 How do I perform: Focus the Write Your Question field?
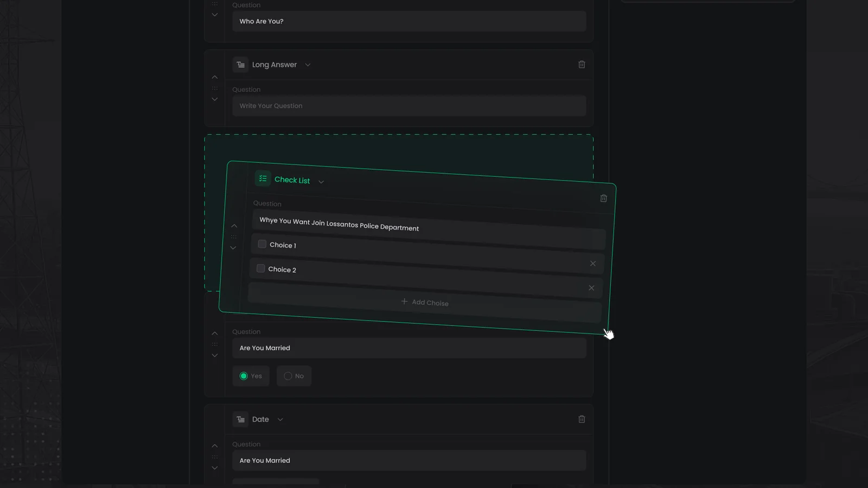pos(409,106)
